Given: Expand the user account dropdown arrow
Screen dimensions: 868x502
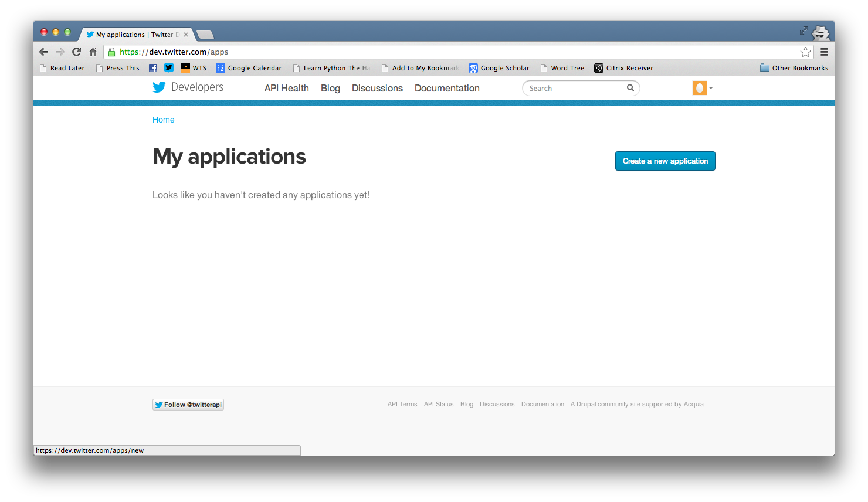Looking at the screenshot, I should coord(711,88).
